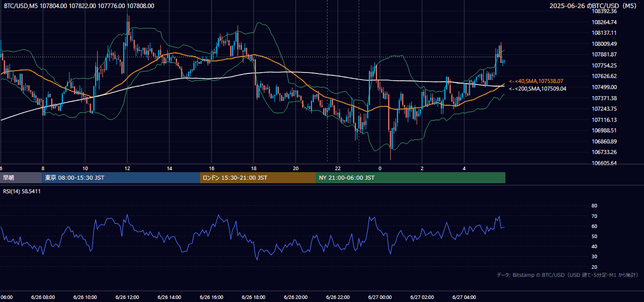Click the 107371.38 price axis label
The width and height of the screenshot is (644, 302).
(x=604, y=98)
